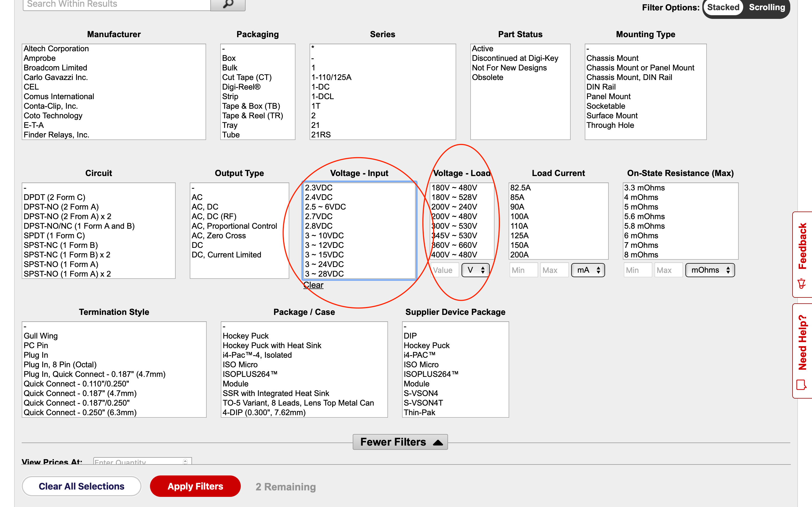The image size is (812, 507).
Task: Select Active in Part Status list
Action: [482, 49]
